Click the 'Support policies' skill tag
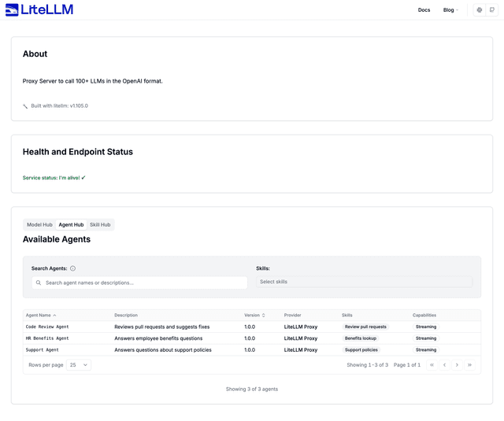Screen dimensions: 504x421 (x=361, y=349)
